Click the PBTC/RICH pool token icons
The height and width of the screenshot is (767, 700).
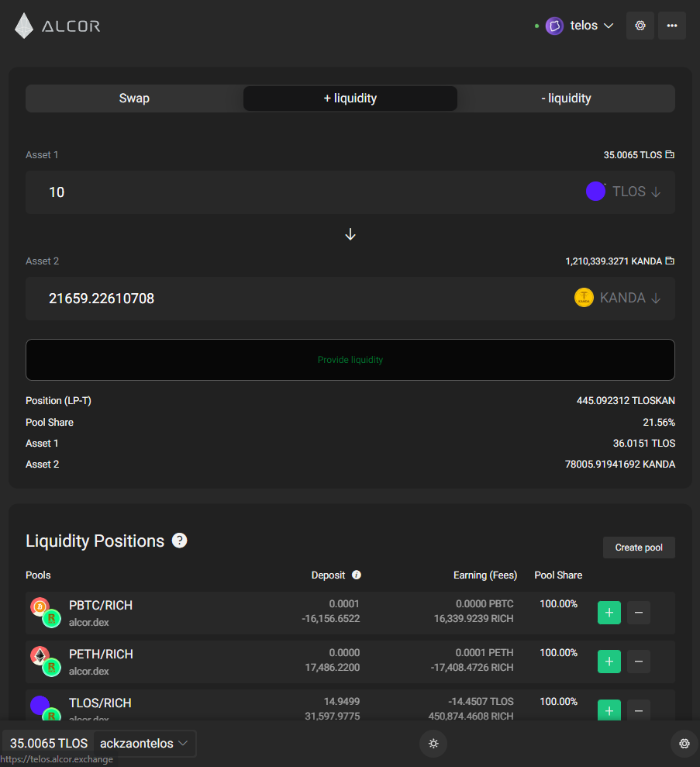pos(46,613)
